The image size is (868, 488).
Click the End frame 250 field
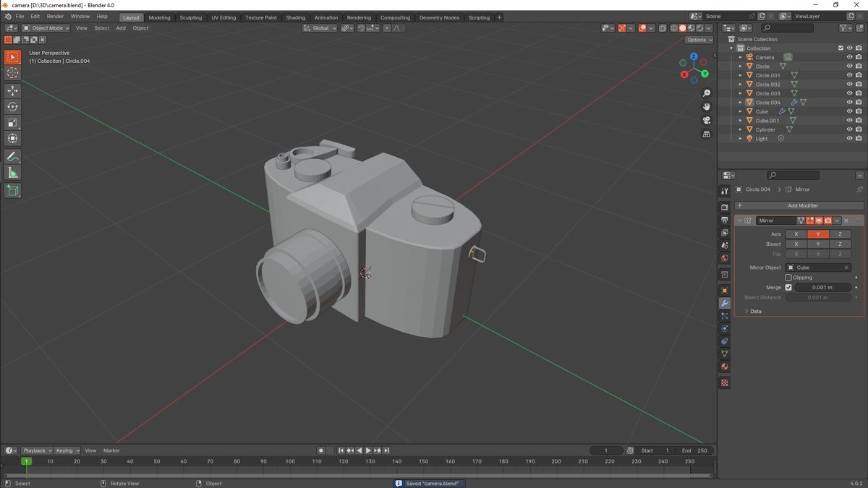[x=695, y=450]
